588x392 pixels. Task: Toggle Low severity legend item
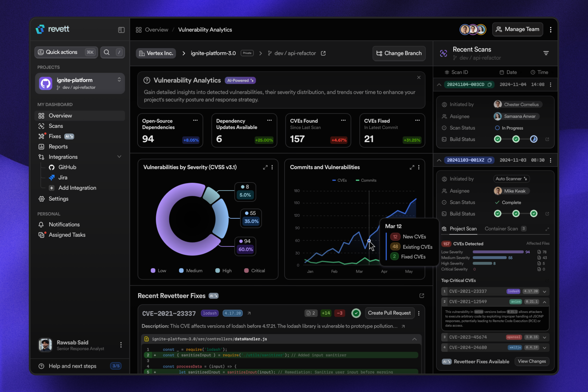coord(158,270)
